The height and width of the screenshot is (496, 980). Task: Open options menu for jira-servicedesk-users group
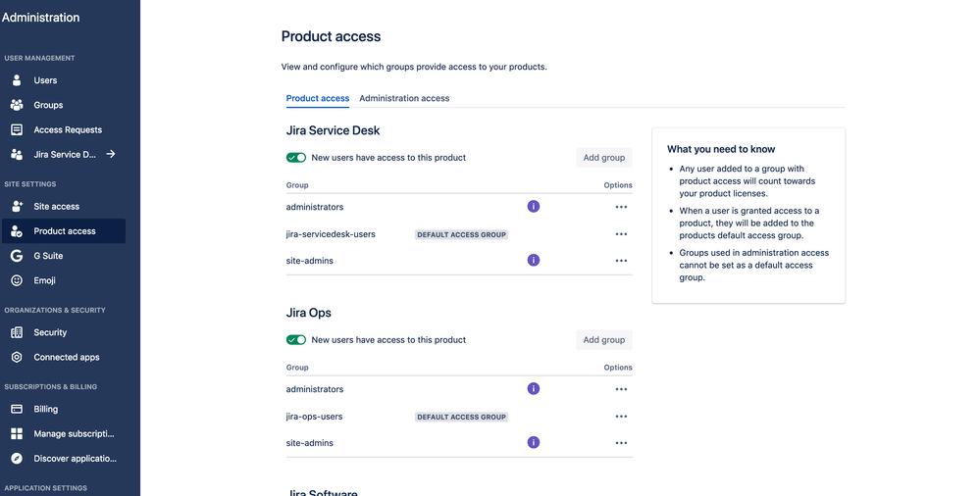pyautogui.click(x=621, y=234)
